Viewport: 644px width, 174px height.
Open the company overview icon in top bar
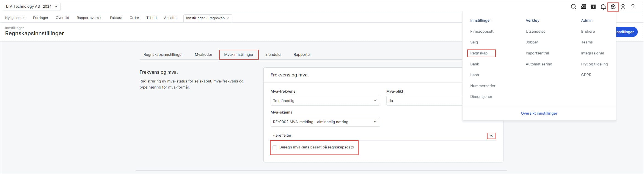pos(583,7)
